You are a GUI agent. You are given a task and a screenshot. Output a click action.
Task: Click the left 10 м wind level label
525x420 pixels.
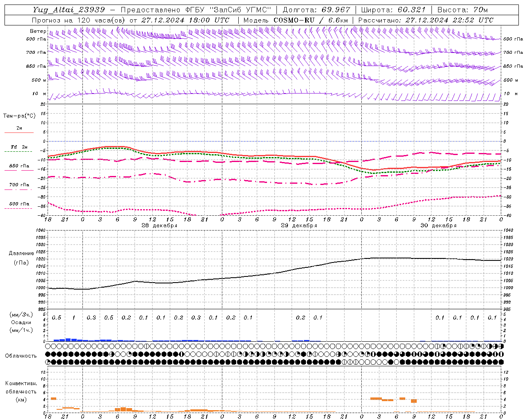pos(39,94)
